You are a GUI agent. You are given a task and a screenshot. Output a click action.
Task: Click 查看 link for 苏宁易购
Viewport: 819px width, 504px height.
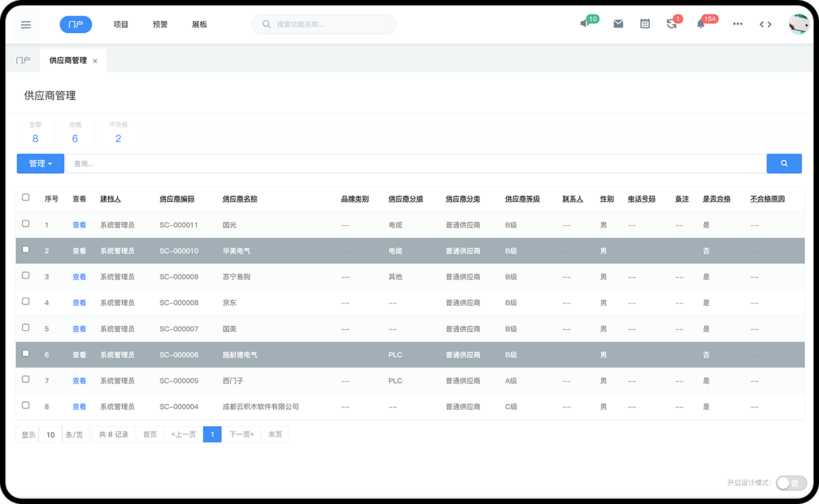79,277
